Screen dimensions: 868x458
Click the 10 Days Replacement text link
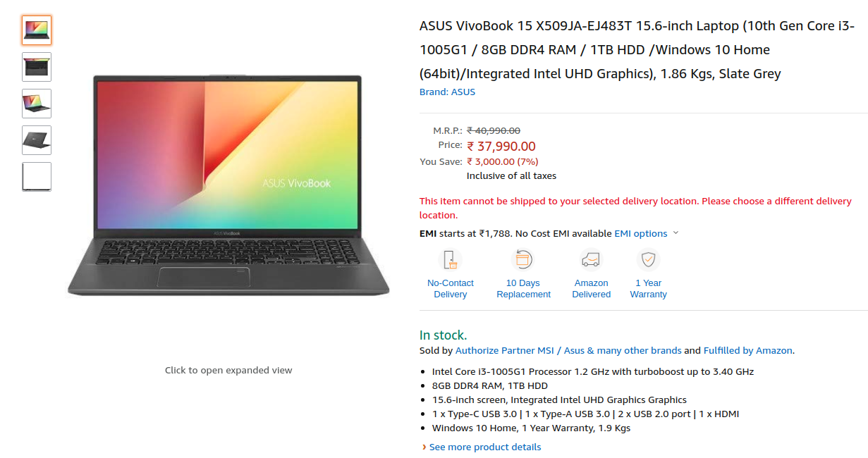[523, 289]
